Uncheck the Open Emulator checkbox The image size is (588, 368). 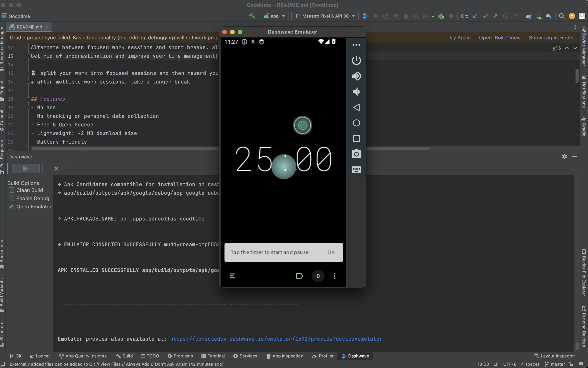pyautogui.click(x=12, y=207)
